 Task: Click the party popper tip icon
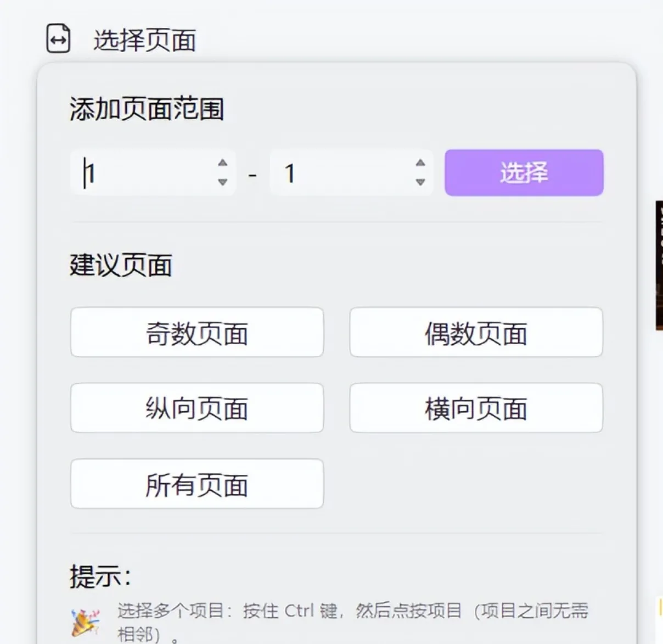tap(86, 623)
